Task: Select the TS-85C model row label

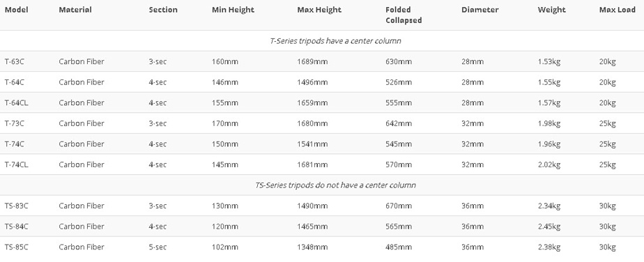Action: [x=17, y=247]
